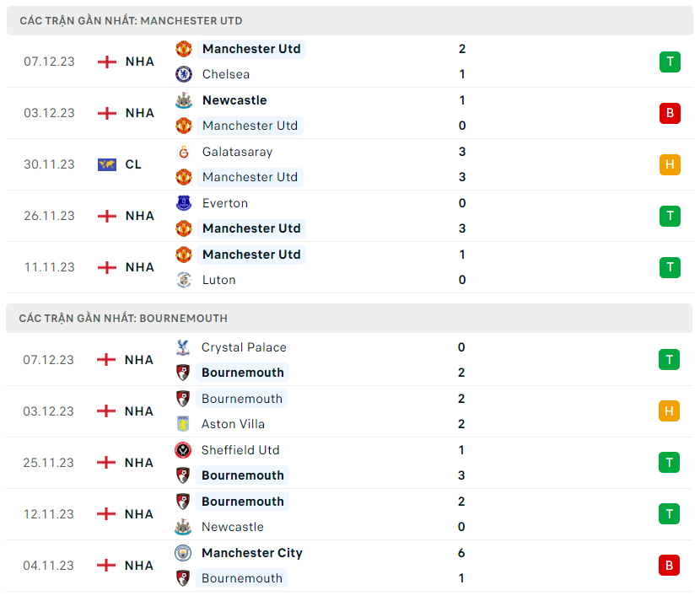Image resolution: width=700 pixels, height=601 pixels.
Task: Click the Sheffield Utd crest icon
Action: (182, 450)
